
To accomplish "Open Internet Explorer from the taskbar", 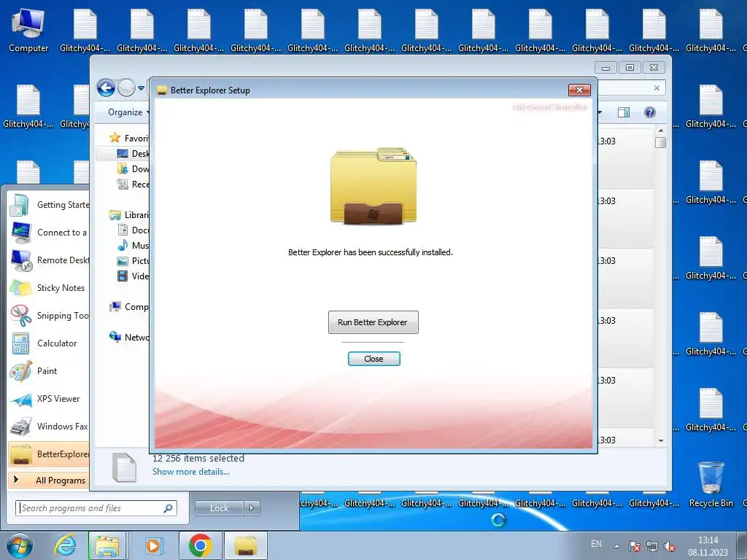I will pyautogui.click(x=65, y=545).
